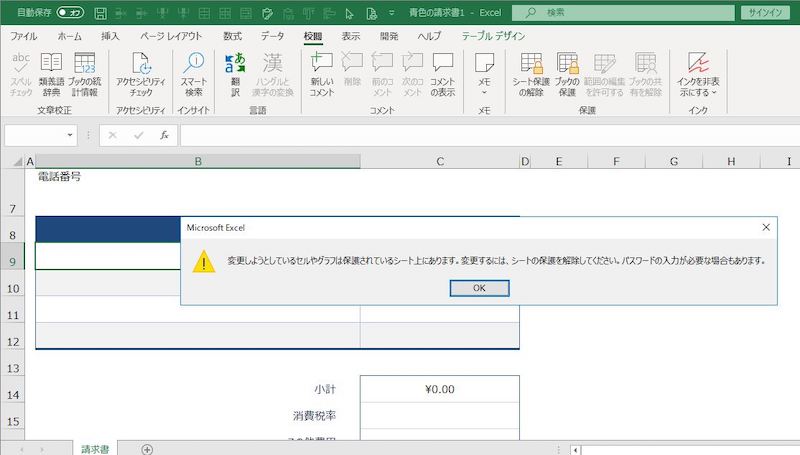
Task: Open the ヘルプ tab
Action: [429, 36]
